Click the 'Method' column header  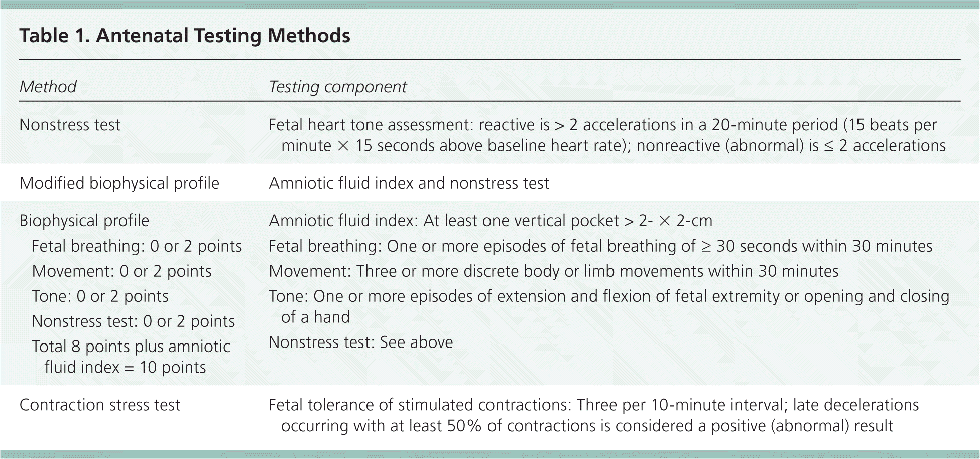pos(48,87)
